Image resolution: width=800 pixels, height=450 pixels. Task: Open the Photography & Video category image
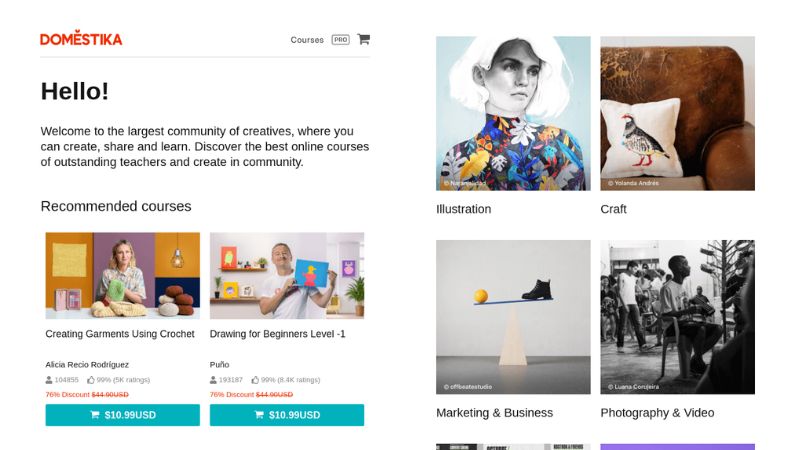click(x=677, y=317)
